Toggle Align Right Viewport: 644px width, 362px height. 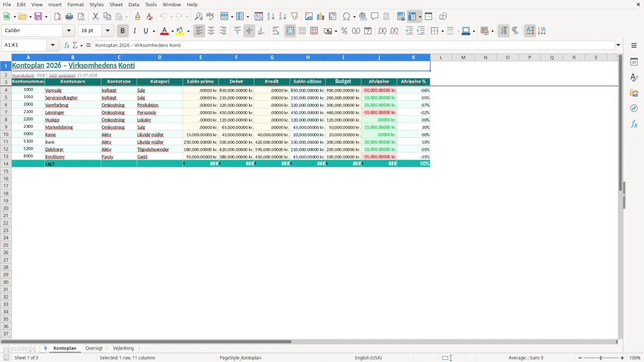(x=223, y=31)
